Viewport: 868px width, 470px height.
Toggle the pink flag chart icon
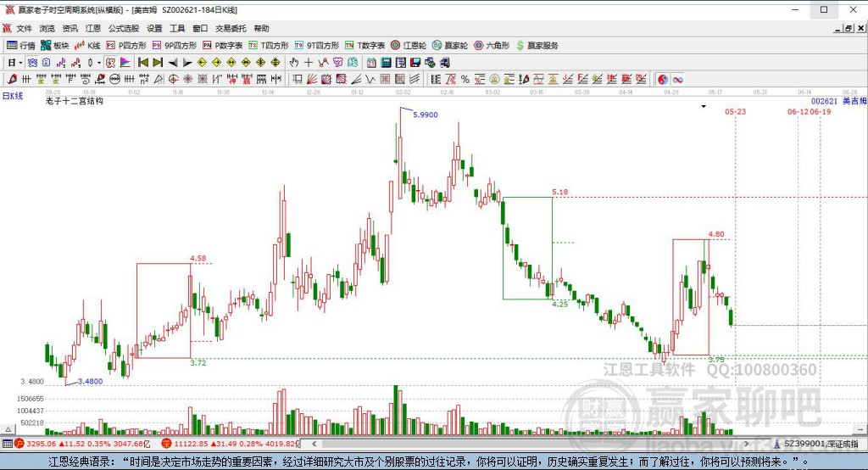click(x=125, y=63)
